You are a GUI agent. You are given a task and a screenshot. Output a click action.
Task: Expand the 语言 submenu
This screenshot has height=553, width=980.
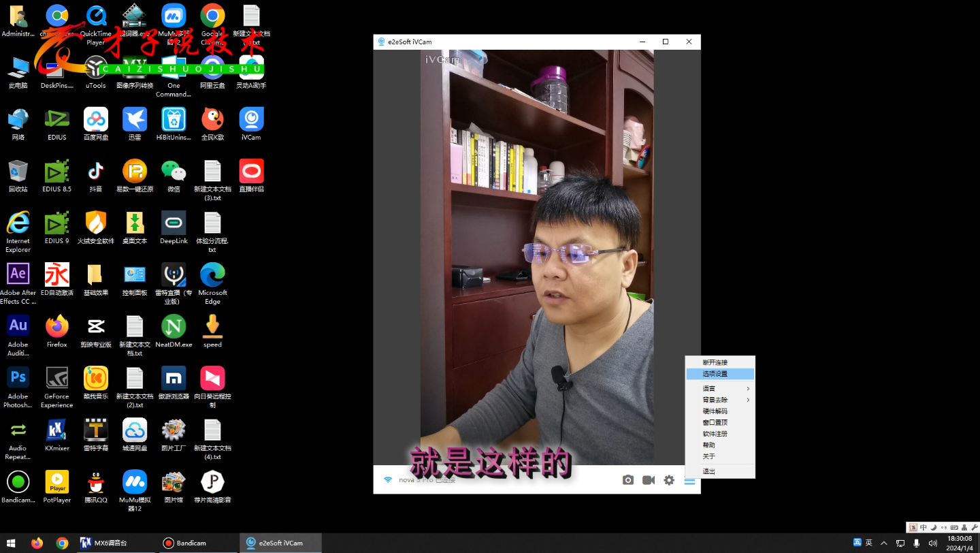pos(710,388)
